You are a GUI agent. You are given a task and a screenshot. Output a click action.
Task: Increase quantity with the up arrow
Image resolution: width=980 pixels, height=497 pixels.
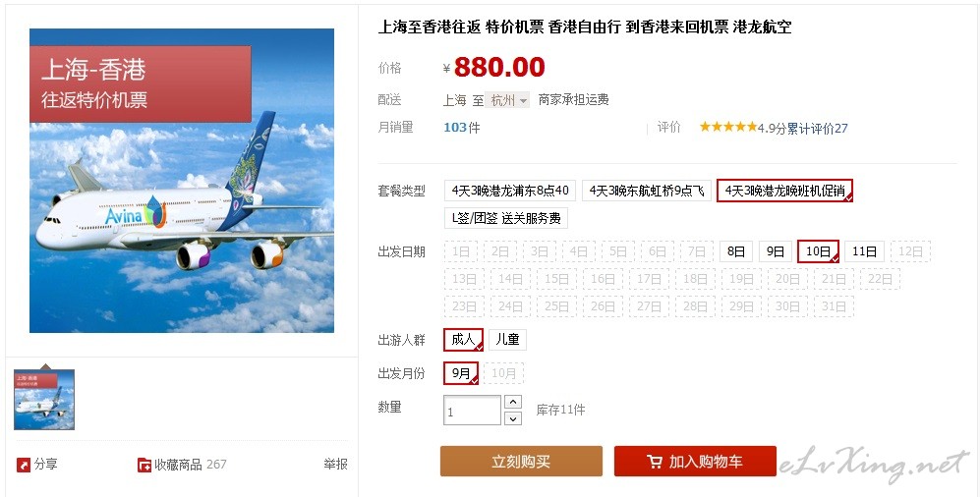(x=512, y=402)
